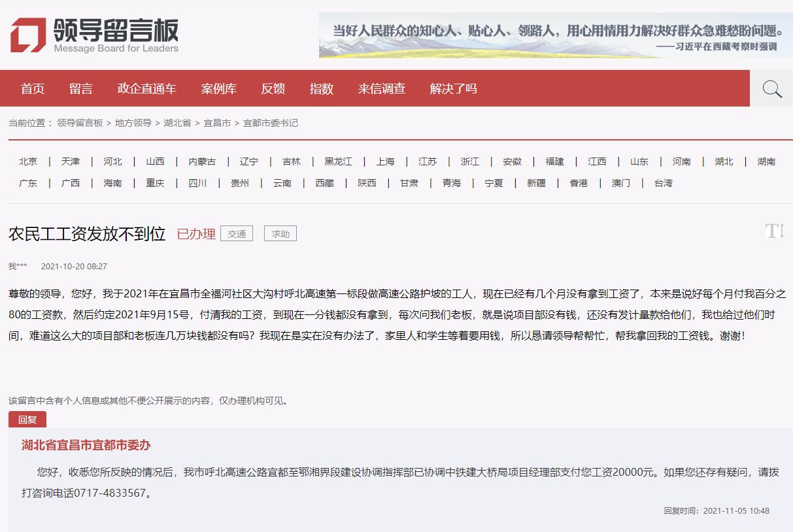The width and height of the screenshot is (793, 532).
Task: Open the 地方领导 breadcrumb link
Action: pyautogui.click(x=133, y=123)
